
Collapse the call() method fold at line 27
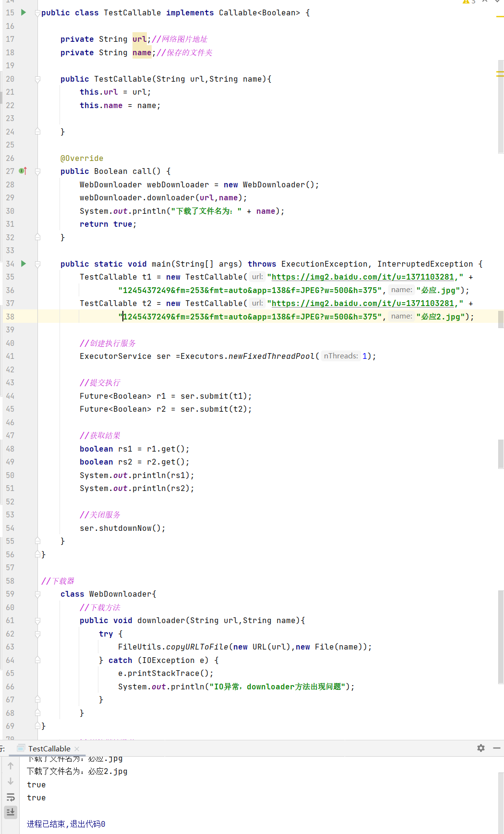(x=37, y=172)
